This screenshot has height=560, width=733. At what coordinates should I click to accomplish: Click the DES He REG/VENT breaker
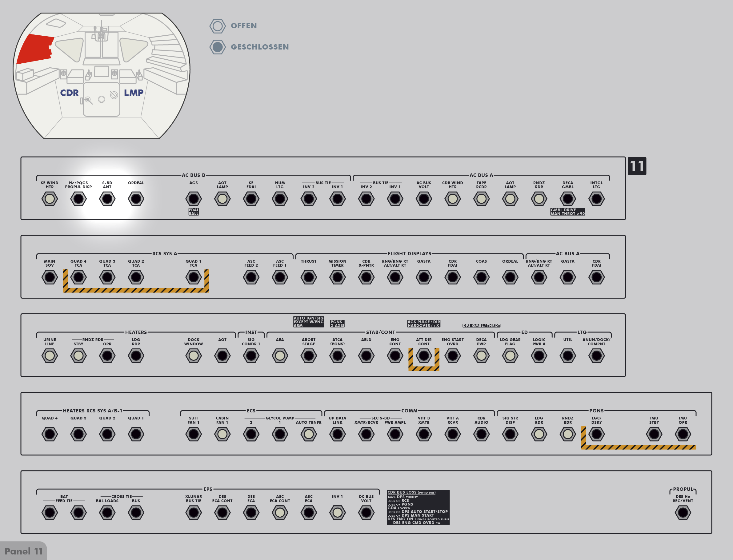point(683,513)
